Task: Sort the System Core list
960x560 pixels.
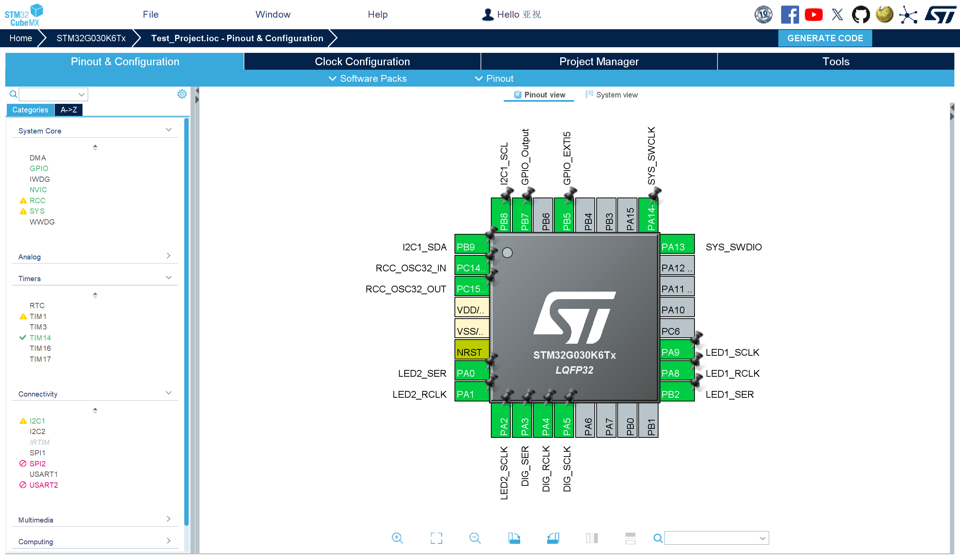Action: pos(95,147)
